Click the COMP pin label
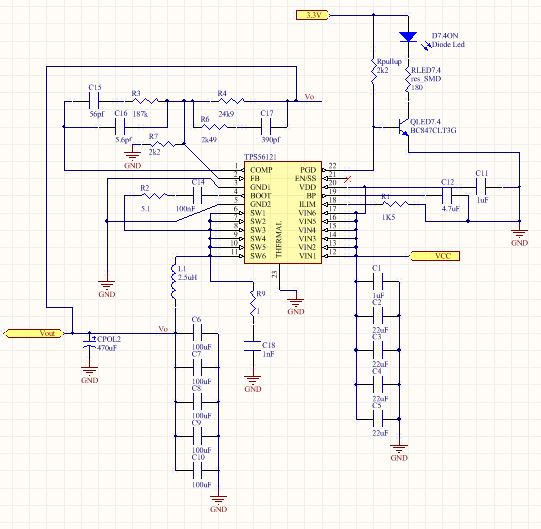This screenshot has width=541, height=529. click(x=261, y=170)
